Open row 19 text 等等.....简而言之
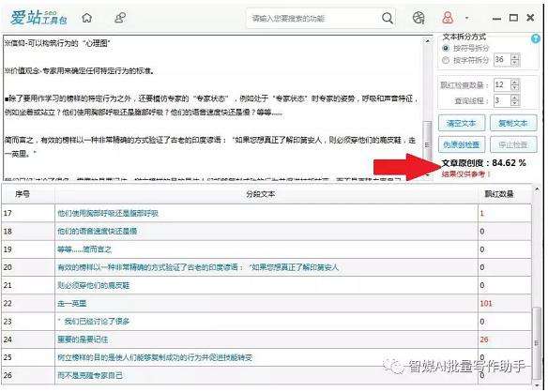Image resolution: width=548 pixels, height=392 pixels. 84,249
